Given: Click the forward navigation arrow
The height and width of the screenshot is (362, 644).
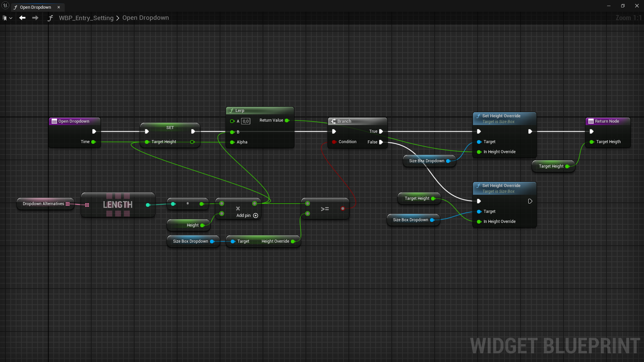Looking at the screenshot, I should (35, 18).
